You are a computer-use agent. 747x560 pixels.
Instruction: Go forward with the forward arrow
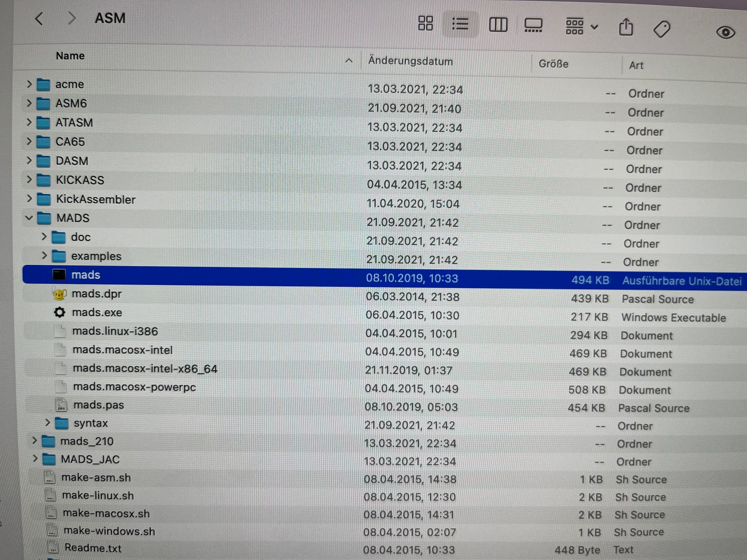pos(72,18)
